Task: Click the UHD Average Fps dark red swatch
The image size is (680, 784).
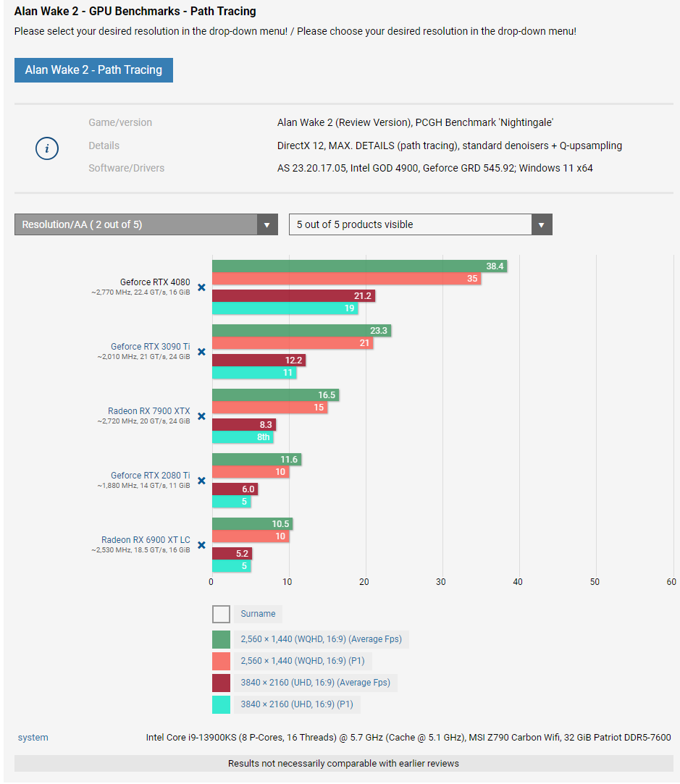Action: pyautogui.click(x=221, y=683)
